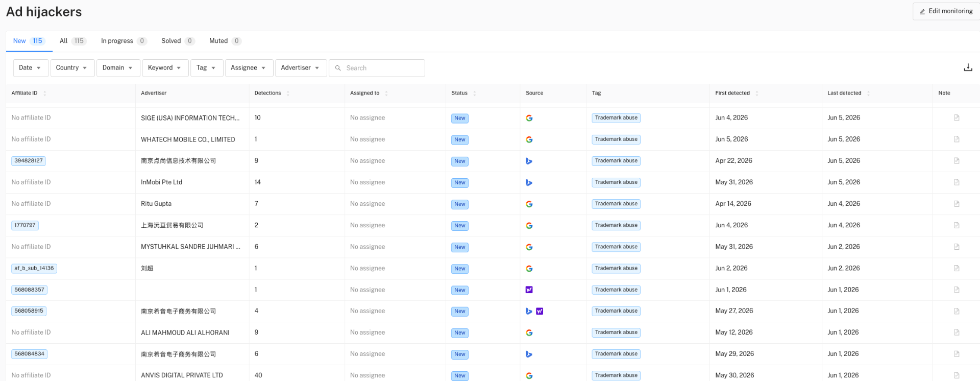
Task: Click advertiser name ANVIS DIGITAL PRIVATE LTD
Action: 182,375
